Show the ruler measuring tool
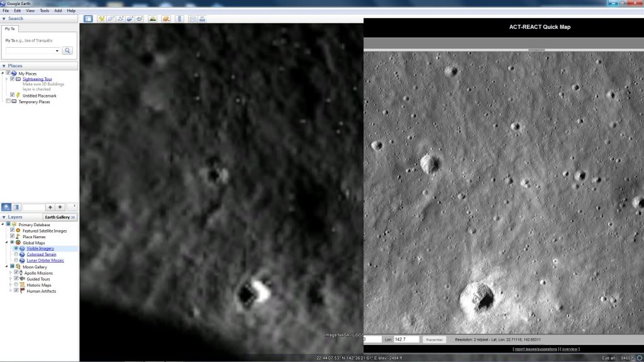 click(179, 18)
